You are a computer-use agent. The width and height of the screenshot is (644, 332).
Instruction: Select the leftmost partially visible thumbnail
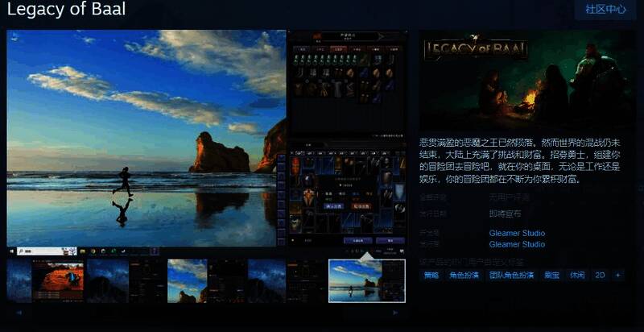point(19,280)
